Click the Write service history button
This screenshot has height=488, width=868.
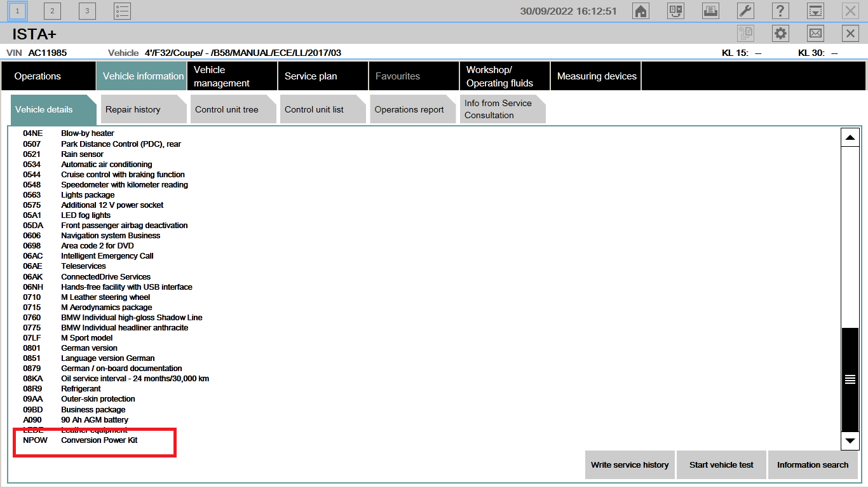coord(630,465)
